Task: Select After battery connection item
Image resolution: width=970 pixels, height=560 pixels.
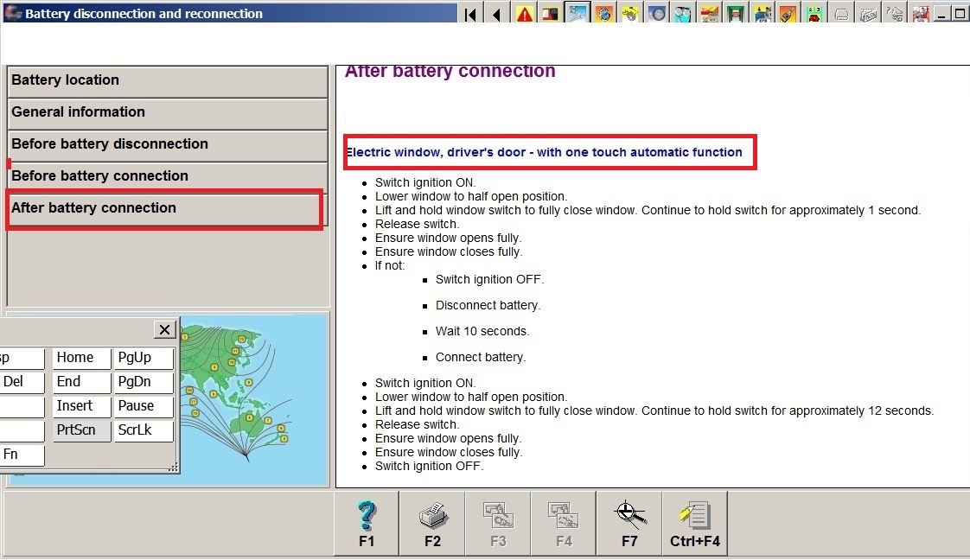Action: pyautogui.click(x=164, y=209)
